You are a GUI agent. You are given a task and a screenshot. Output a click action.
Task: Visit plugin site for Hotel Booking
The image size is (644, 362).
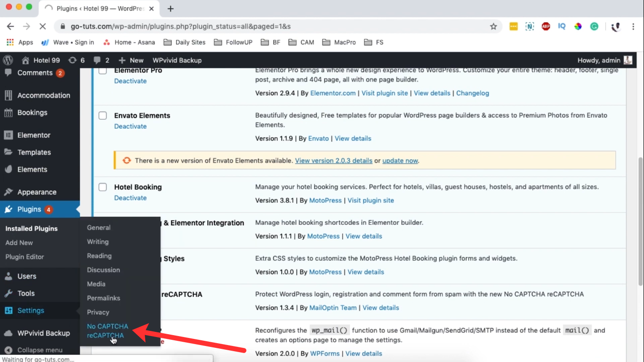(x=371, y=200)
